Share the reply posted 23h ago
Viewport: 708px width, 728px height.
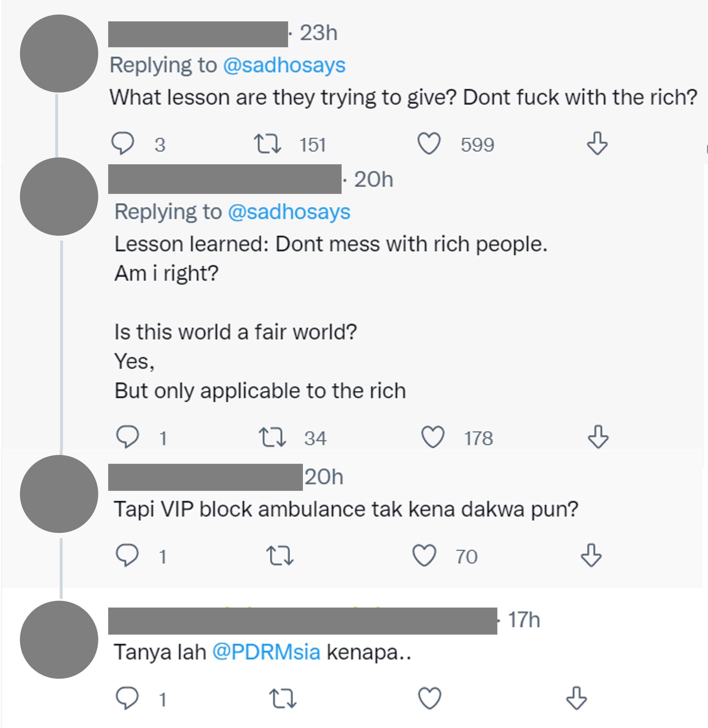pos(597,143)
